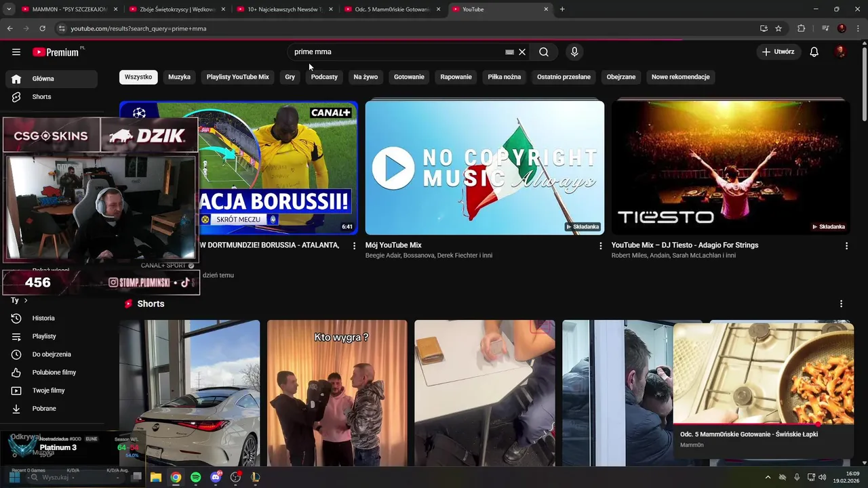The image size is (868, 488).
Task: Click the Utwórz create button
Action: pos(778,52)
